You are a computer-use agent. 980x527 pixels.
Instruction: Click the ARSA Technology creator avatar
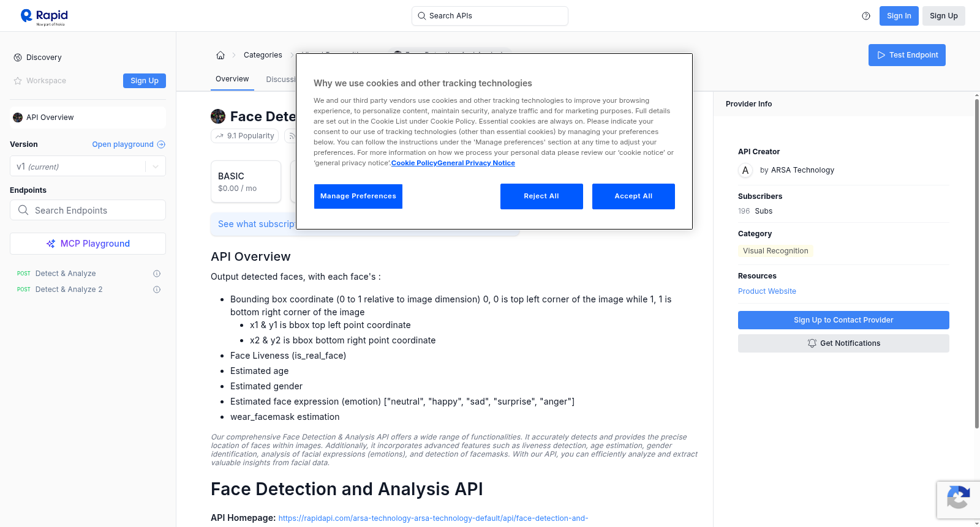tap(745, 170)
